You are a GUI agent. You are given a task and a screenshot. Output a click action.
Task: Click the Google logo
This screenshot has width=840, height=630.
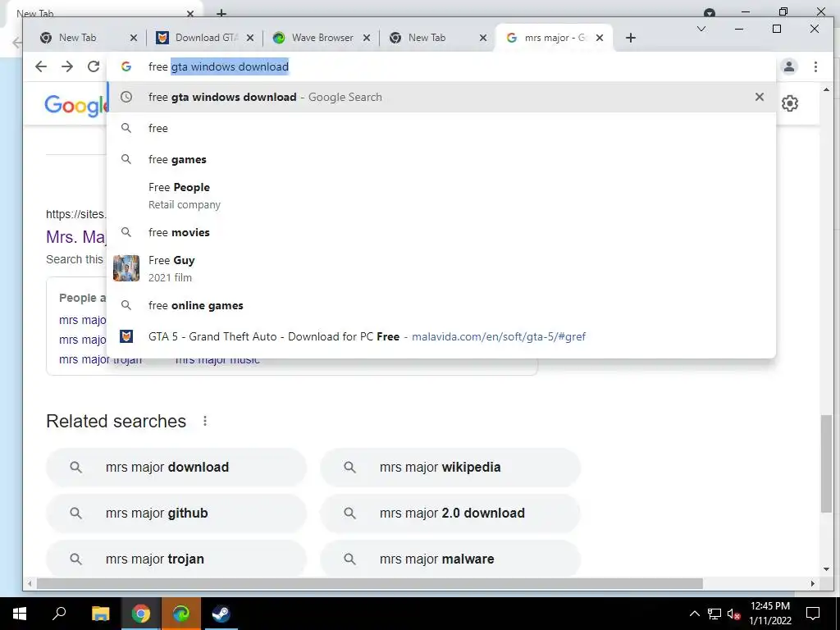pyautogui.click(x=75, y=104)
